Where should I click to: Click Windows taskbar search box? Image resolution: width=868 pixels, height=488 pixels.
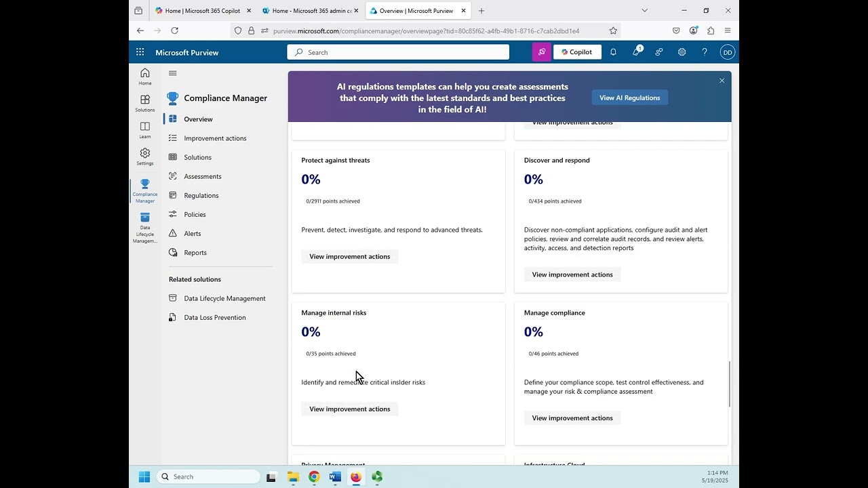209,476
